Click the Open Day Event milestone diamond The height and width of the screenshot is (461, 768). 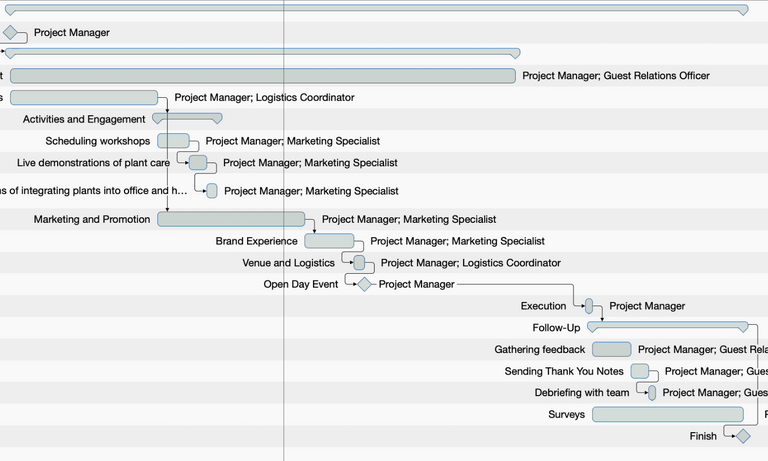coord(364,284)
